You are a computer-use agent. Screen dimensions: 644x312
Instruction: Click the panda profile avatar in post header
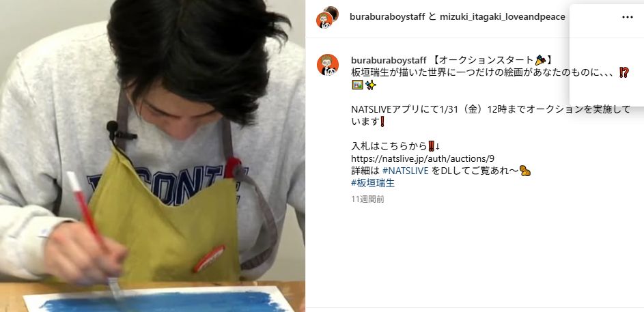324,20
